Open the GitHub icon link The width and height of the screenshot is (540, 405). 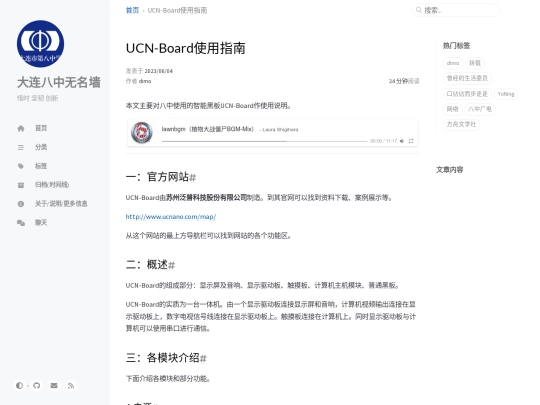[x=37, y=385]
